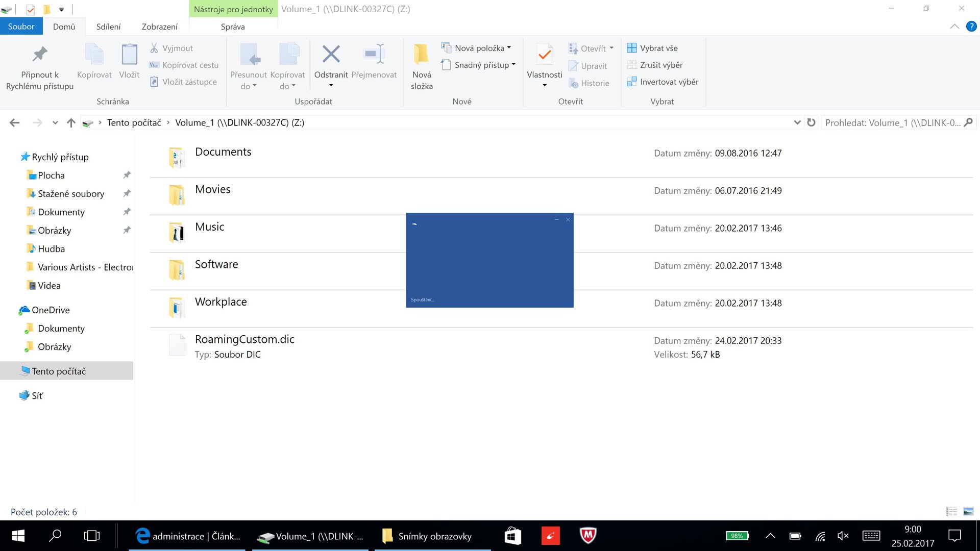Viewport: 980px width, 551px height.
Task: Click the Nová složka new folder icon
Action: (x=421, y=54)
